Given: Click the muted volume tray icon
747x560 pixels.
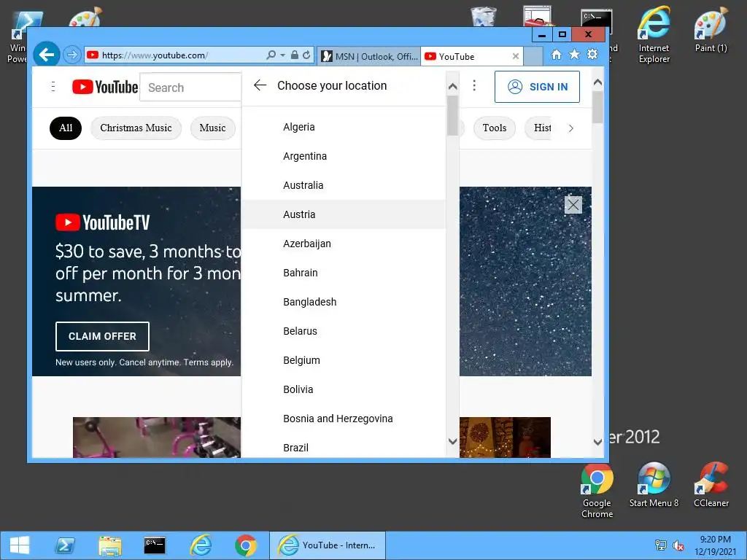Looking at the screenshot, I should coord(678,545).
